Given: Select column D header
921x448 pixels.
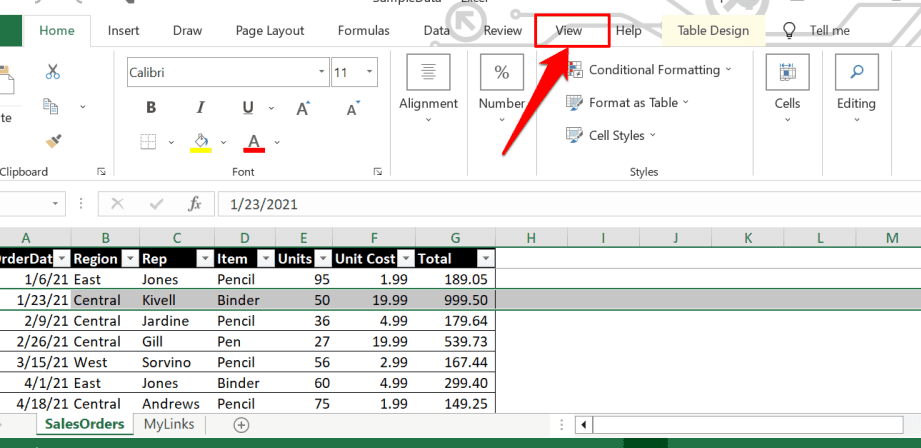Looking at the screenshot, I should [x=245, y=238].
